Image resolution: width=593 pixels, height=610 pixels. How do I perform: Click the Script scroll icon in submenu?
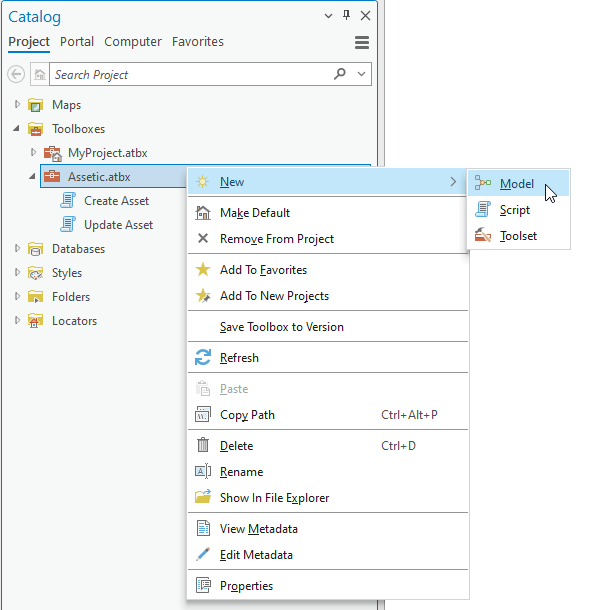[482, 210]
